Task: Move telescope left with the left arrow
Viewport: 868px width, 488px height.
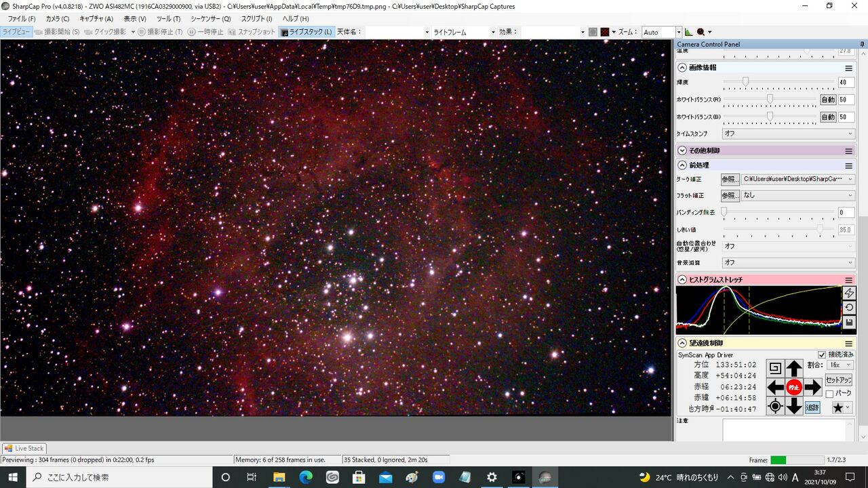Action: point(775,388)
